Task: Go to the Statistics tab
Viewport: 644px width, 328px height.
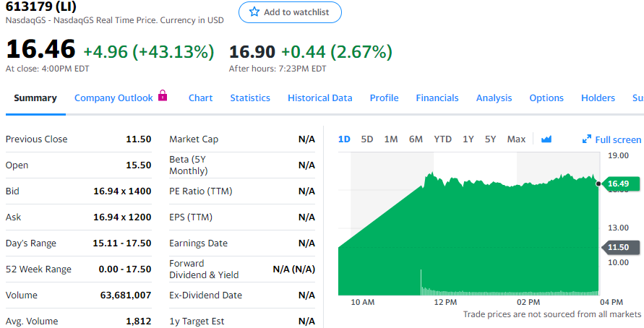Action: 250,98
